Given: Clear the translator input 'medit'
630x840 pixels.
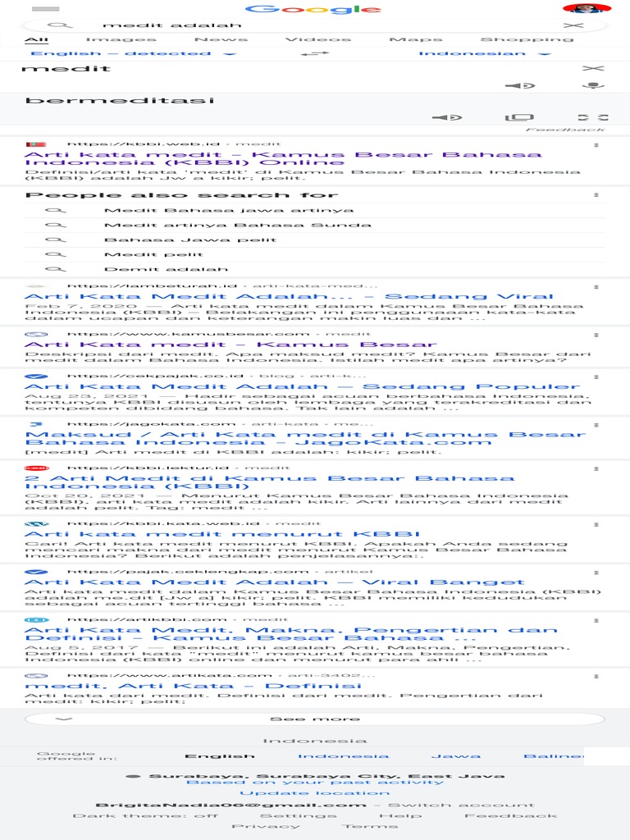Looking at the screenshot, I should [592, 69].
